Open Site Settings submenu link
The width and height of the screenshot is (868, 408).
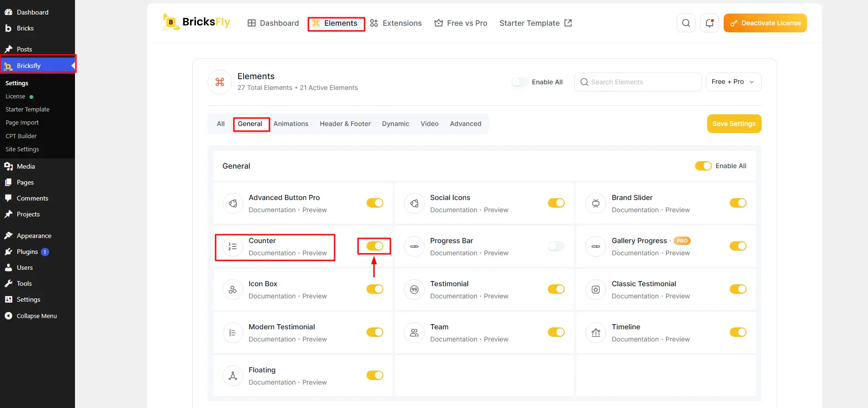(22, 149)
